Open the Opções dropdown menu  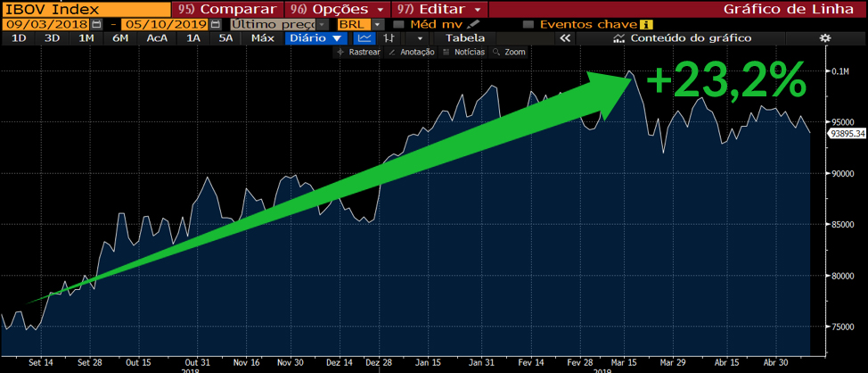coord(339,8)
